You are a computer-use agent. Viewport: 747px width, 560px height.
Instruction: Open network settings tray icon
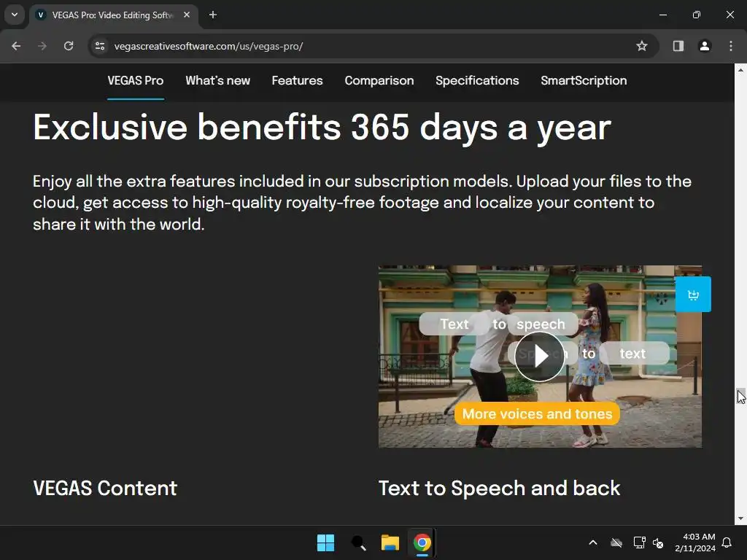639,542
